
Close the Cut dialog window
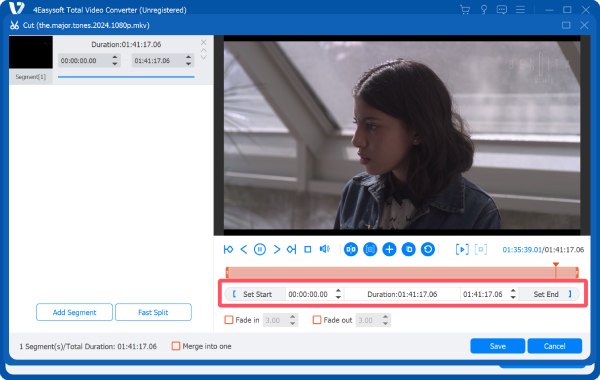pos(584,25)
